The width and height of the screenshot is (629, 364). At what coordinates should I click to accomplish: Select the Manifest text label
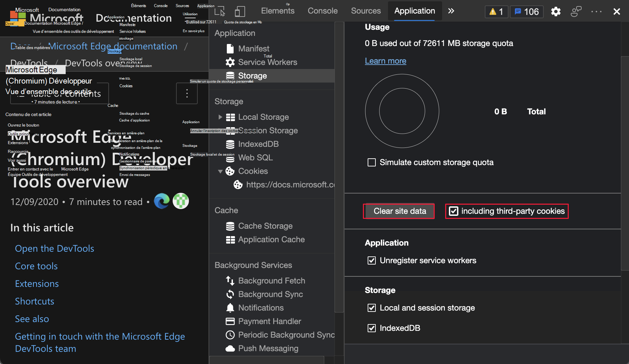coord(254,49)
